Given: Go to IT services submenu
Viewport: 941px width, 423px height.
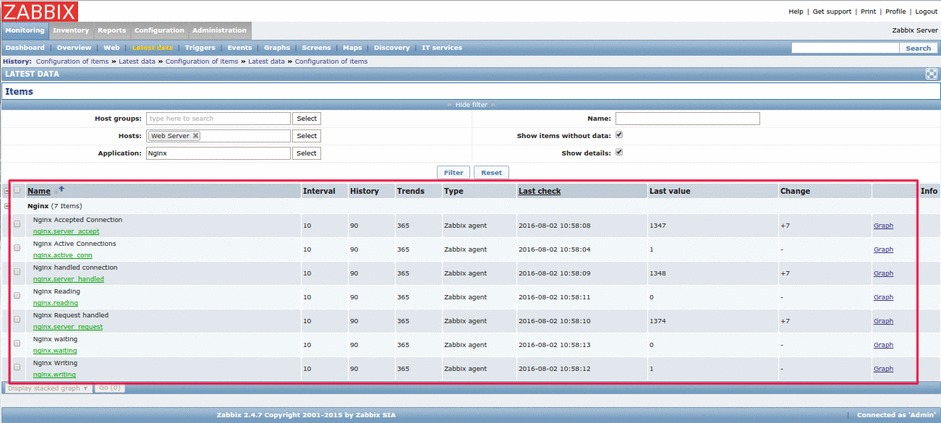Looking at the screenshot, I should (442, 48).
